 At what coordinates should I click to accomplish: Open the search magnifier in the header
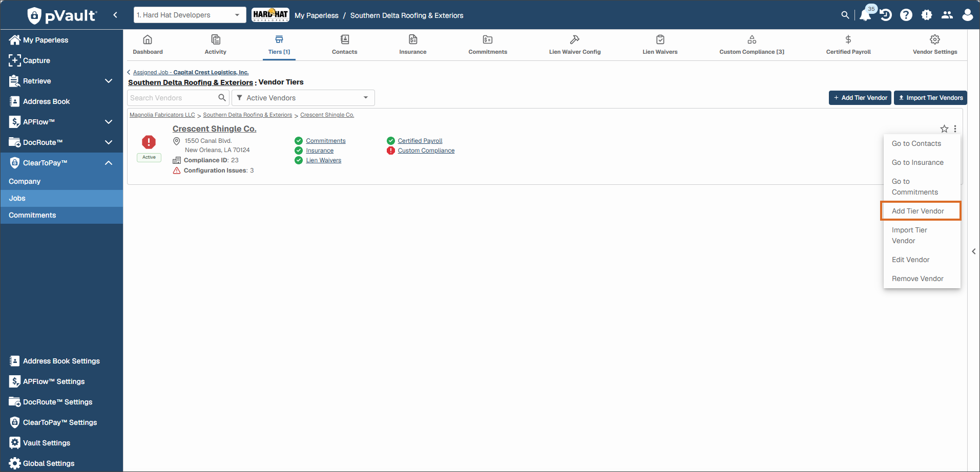tap(845, 15)
